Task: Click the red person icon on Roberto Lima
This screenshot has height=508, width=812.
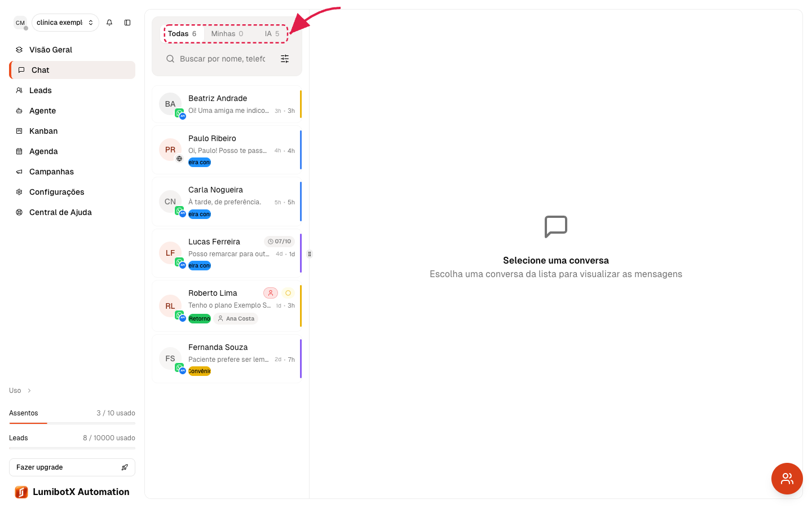Action: pos(271,293)
